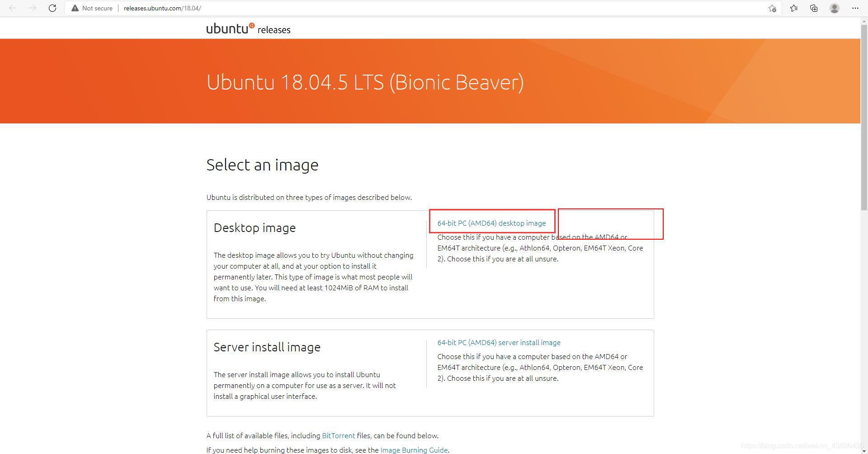The width and height of the screenshot is (868, 454).
Task: Click the ubuntu releases logo
Action: pyautogui.click(x=248, y=28)
